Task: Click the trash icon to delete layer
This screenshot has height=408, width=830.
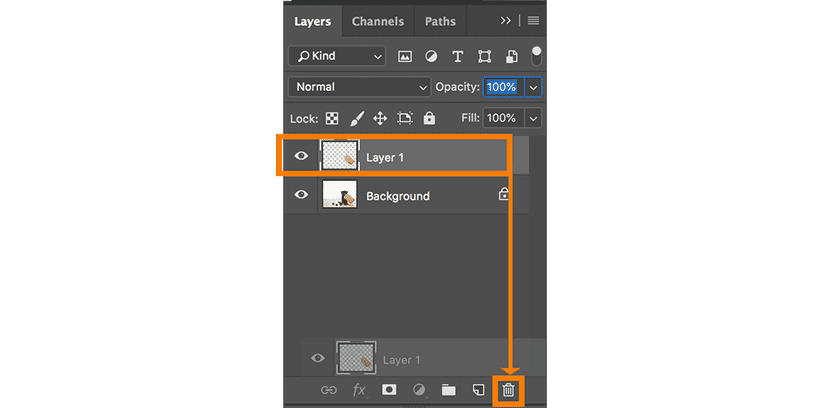Action: [x=508, y=389]
